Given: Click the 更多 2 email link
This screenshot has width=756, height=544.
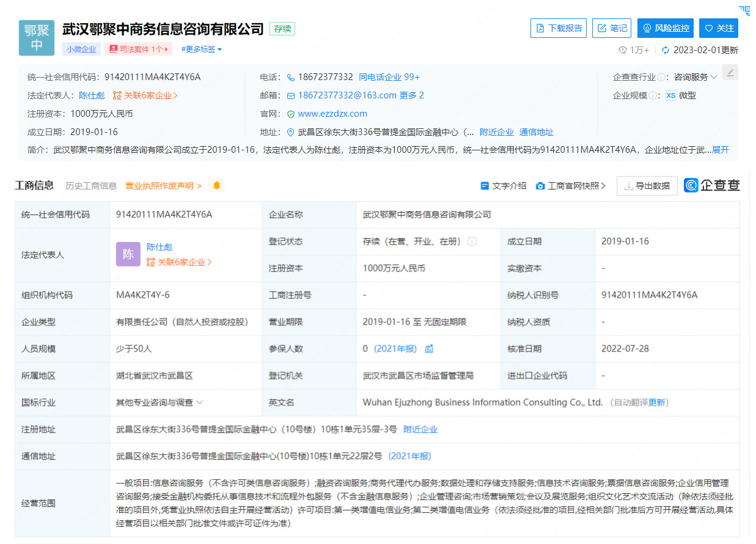Looking at the screenshot, I should tap(412, 95).
